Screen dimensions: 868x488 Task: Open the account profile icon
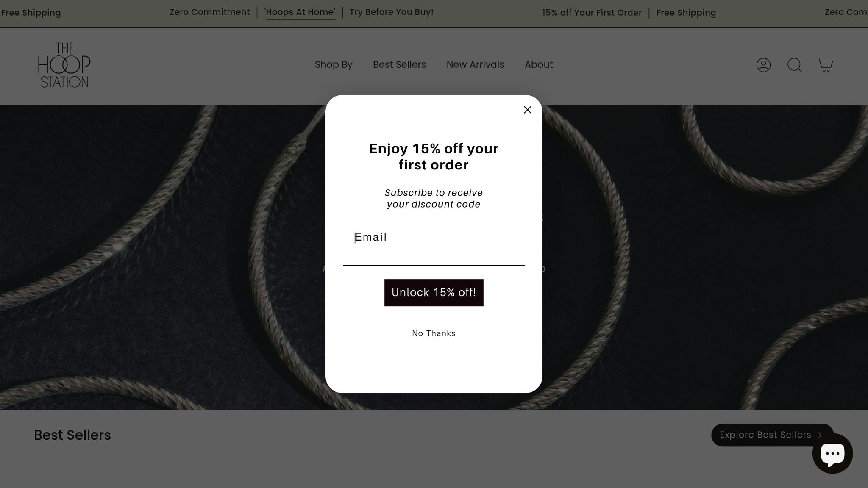[763, 65]
